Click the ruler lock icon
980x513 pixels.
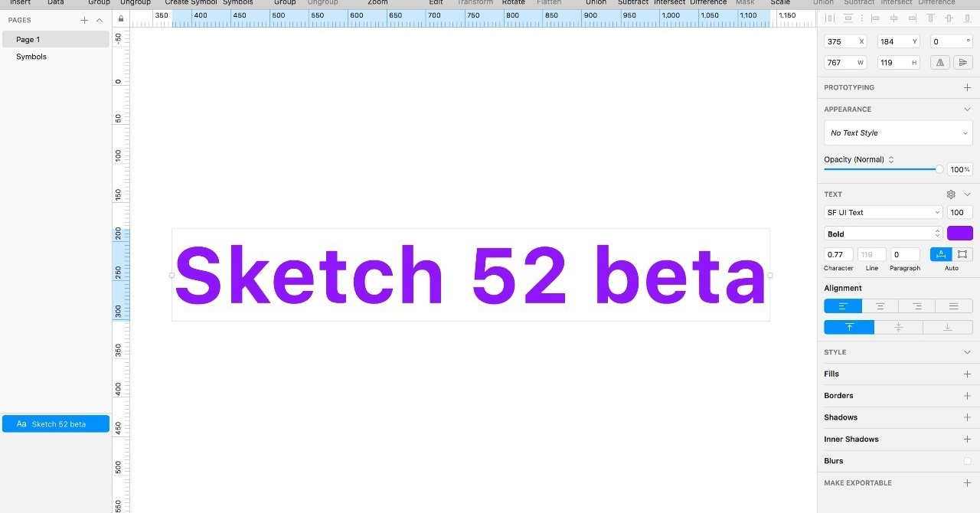[x=121, y=18]
